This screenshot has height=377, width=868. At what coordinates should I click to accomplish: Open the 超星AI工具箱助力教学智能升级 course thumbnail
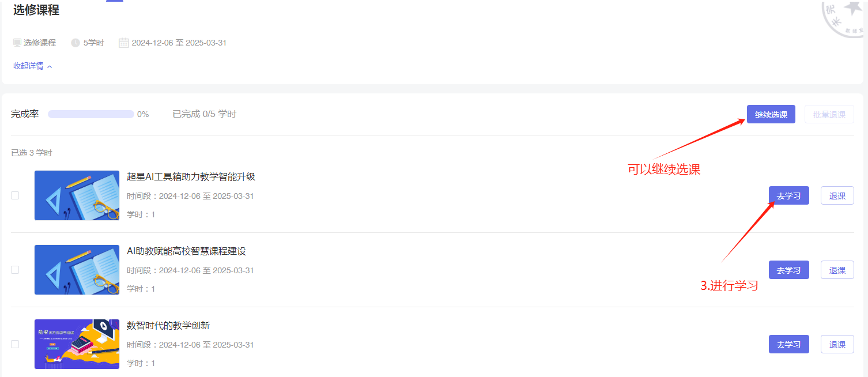77,195
